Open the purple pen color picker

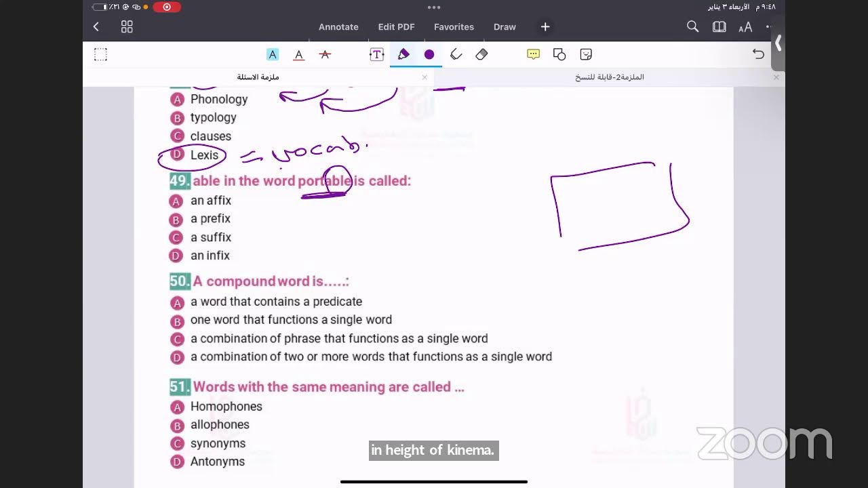click(x=429, y=55)
